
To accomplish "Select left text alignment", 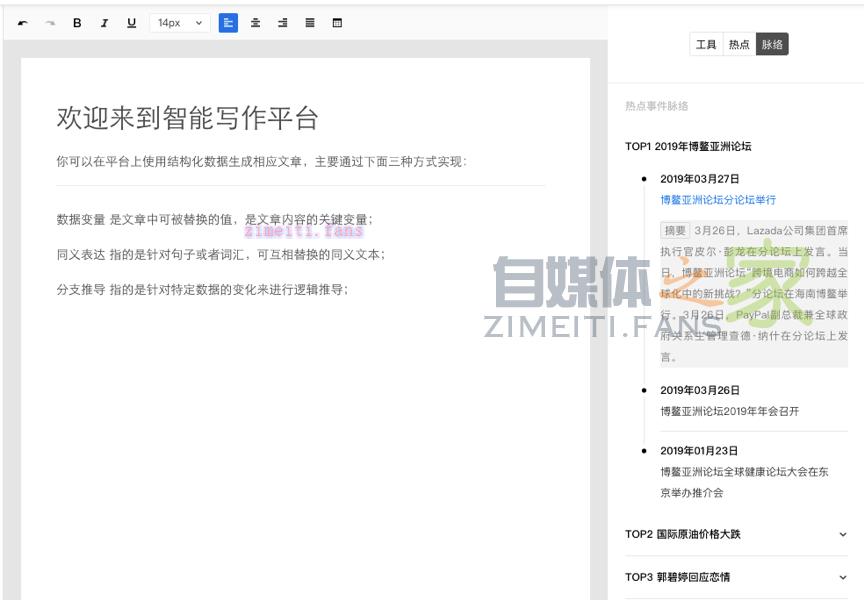I will pyautogui.click(x=228, y=23).
